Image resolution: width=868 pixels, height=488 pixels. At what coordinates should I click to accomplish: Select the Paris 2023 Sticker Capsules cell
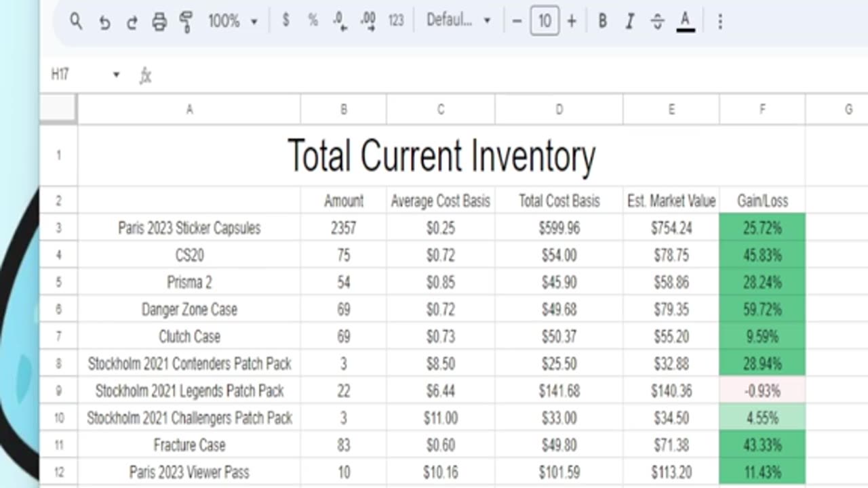pyautogui.click(x=189, y=228)
